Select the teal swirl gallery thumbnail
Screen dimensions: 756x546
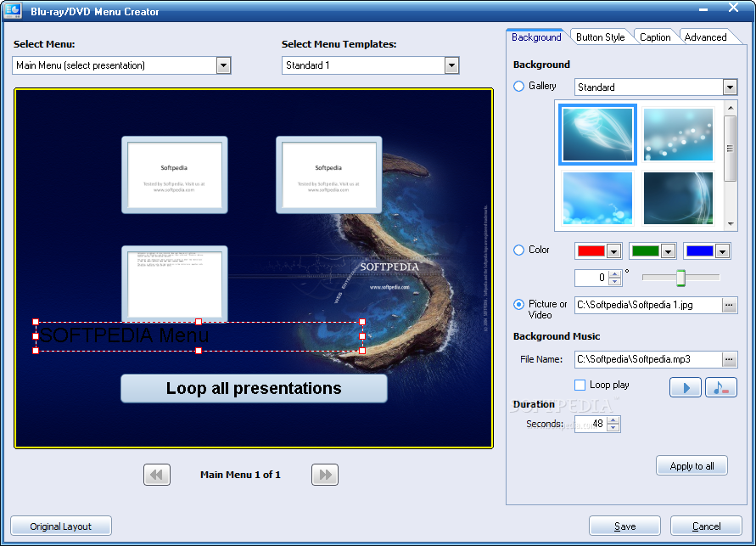598,134
